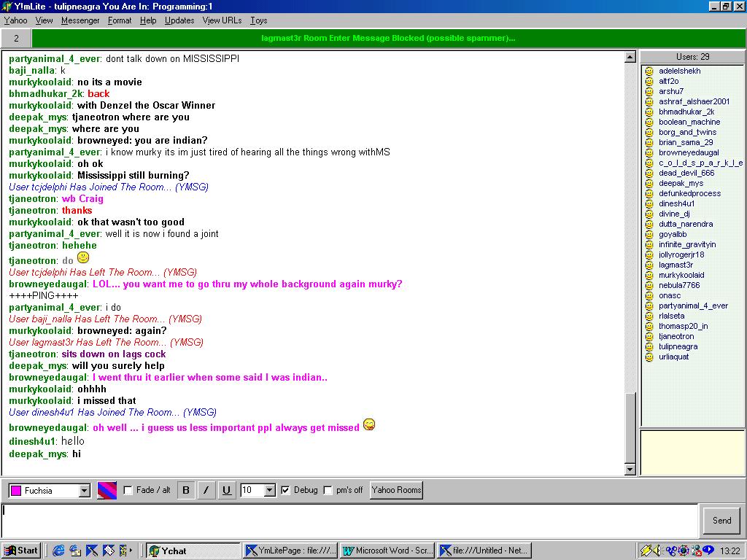Open the Messenger menu
Screen dimensions: 747x560
click(80, 20)
